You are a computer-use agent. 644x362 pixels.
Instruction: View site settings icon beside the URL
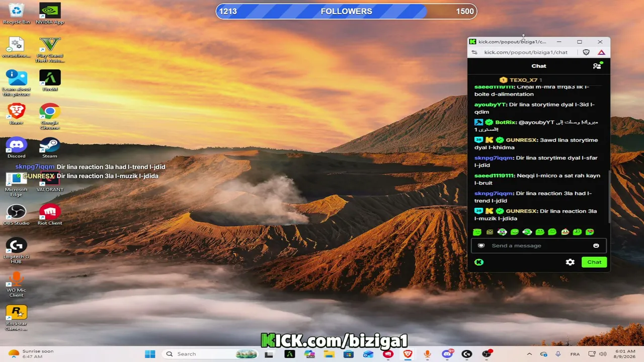474,52
